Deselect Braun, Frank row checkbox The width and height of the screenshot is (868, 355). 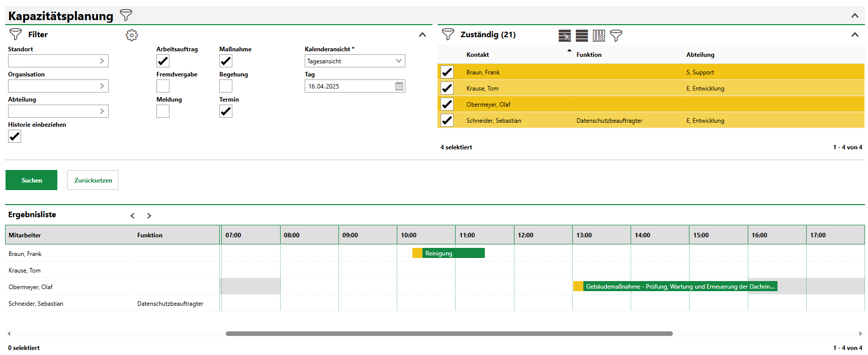(447, 72)
